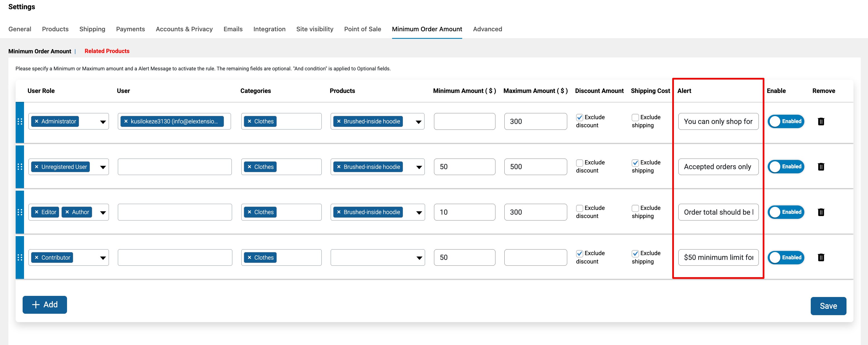868x345 pixels.
Task: Click trash icon for Editor Author rule
Action: (x=821, y=212)
